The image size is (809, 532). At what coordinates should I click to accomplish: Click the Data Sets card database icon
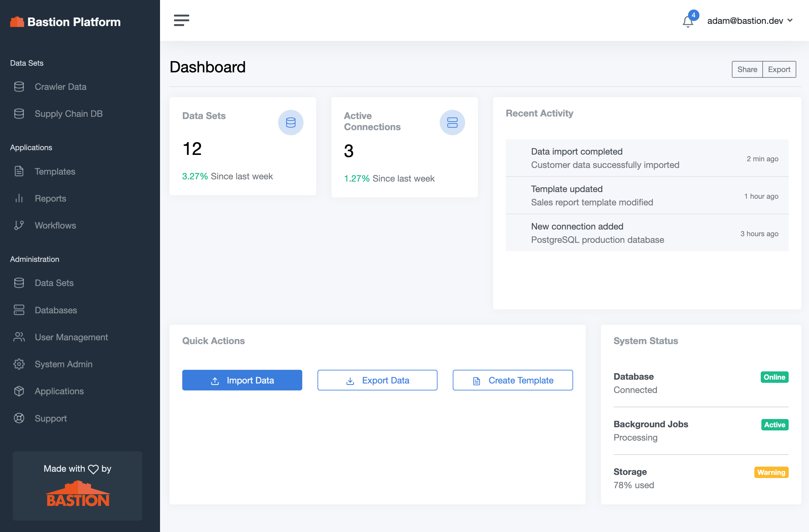coord(291,123)
